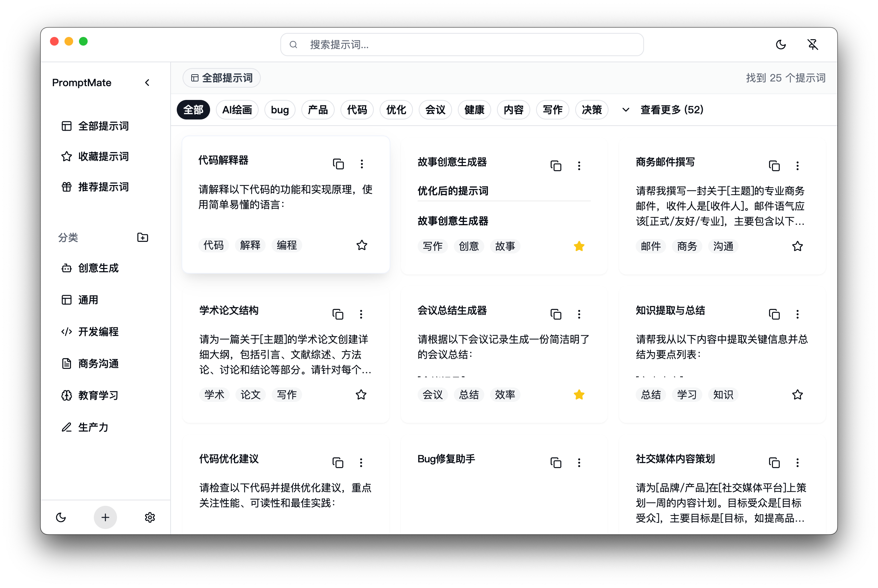Switch to the 全部 filter tab

click(193, 109)
